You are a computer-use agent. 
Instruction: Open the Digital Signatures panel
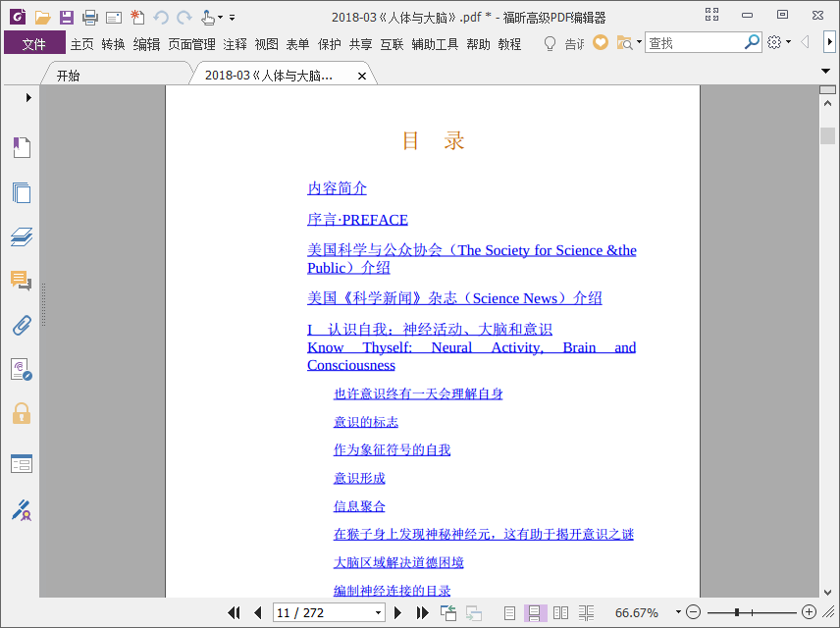point(22,370)
